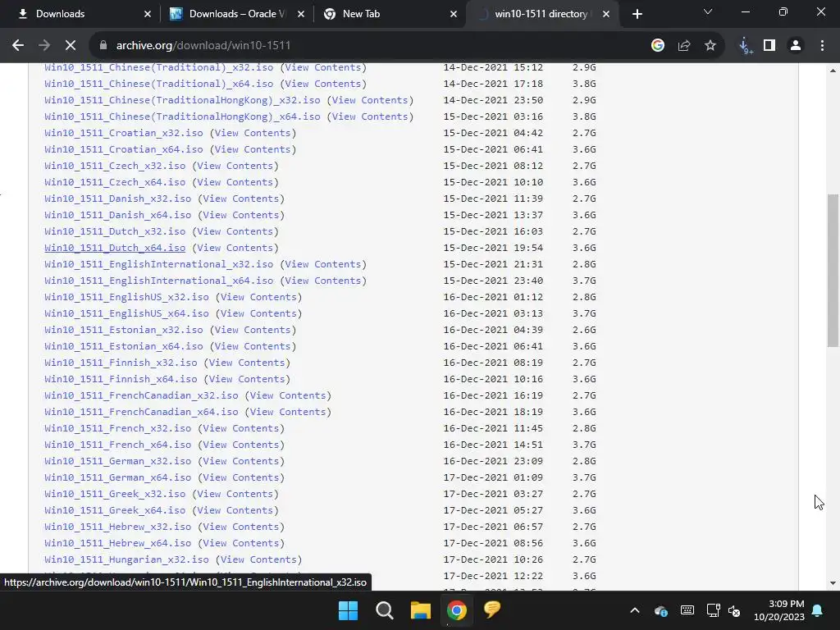Switch to the Downloads – Oracle VirtualBox tab
The height and width of the screenshot is (630, 840).
pyautogui.click(x=235, y=14)
